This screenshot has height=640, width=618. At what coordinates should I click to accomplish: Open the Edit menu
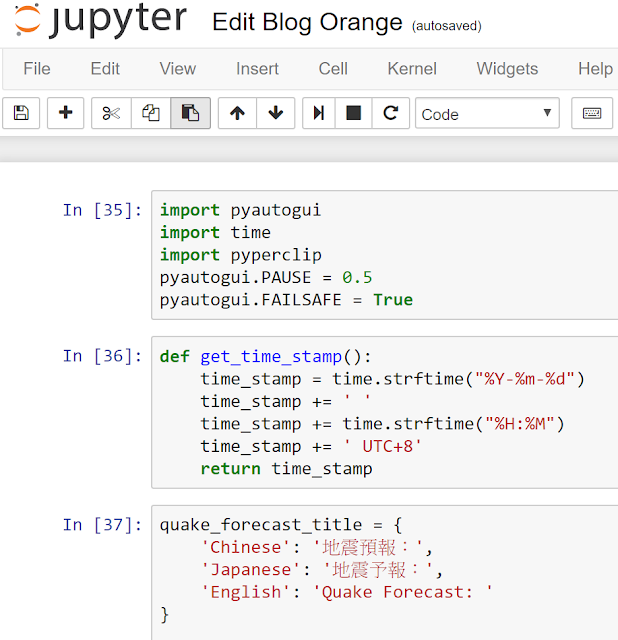tap(105, 69)
